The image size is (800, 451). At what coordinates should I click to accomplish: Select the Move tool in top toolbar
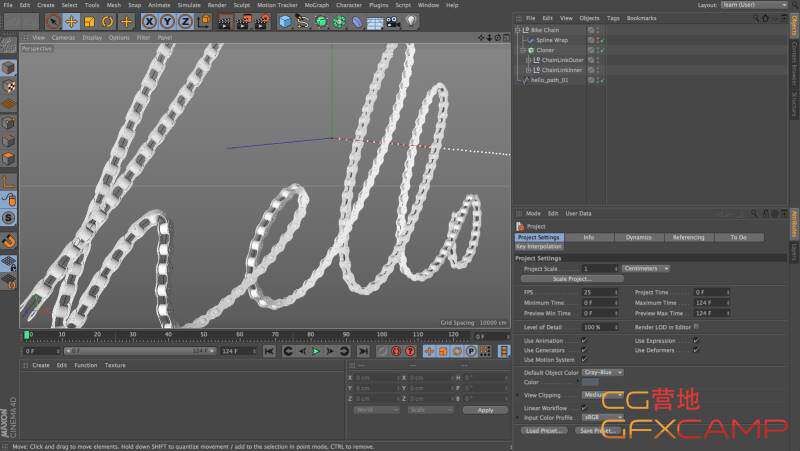[x=72, y=21]
